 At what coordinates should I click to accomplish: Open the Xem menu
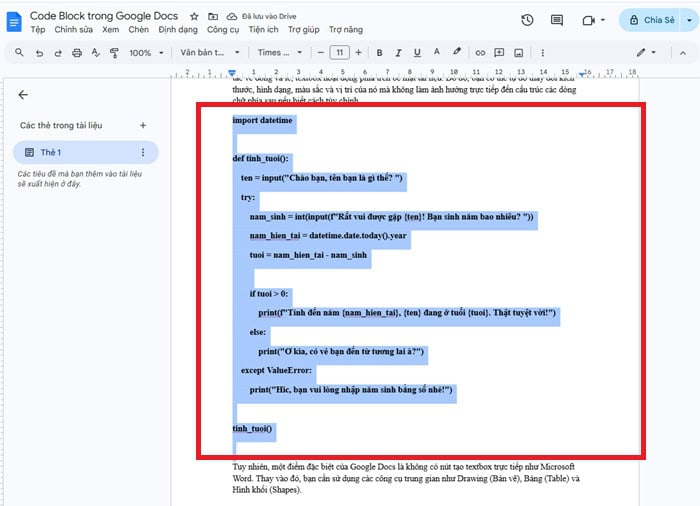tap(111, 29)
